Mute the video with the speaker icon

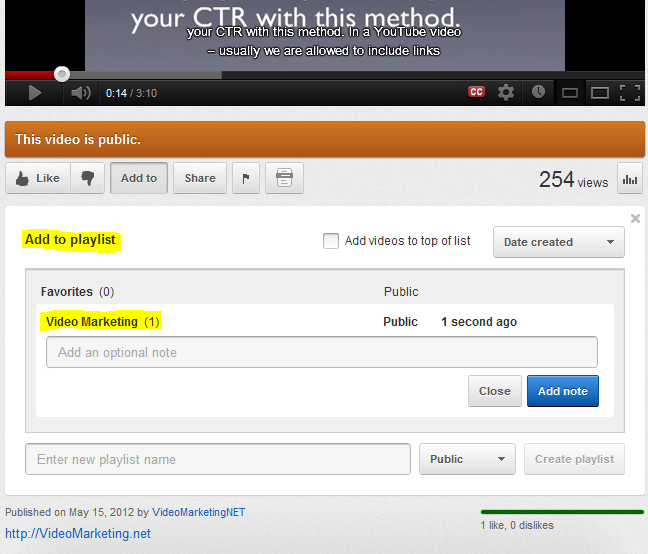(80, 93)
